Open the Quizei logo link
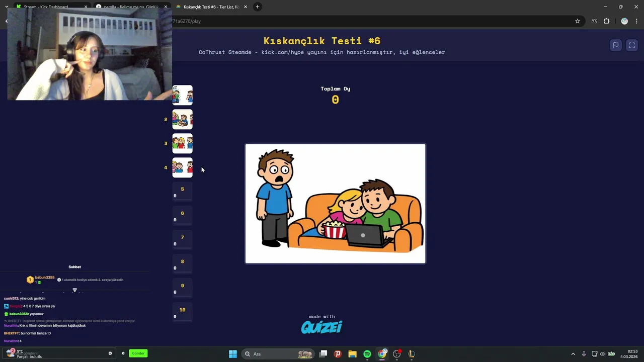 click(321, 327)
